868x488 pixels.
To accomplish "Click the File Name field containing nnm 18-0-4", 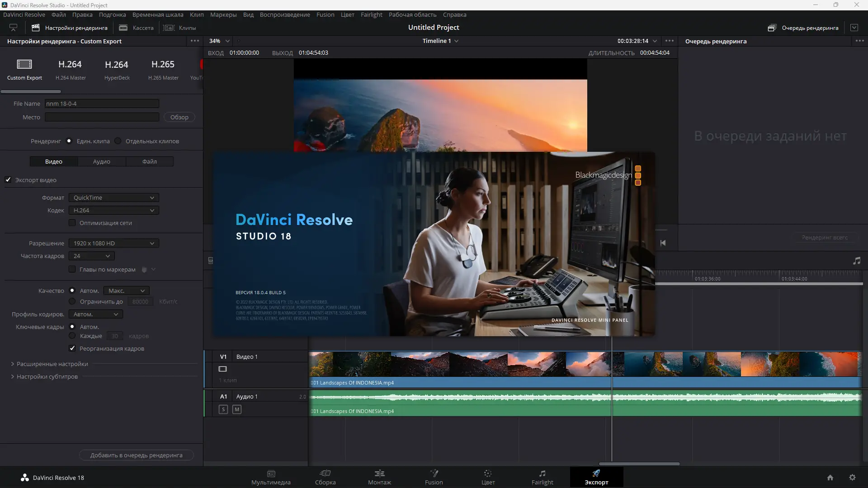I will pos(101,103).
